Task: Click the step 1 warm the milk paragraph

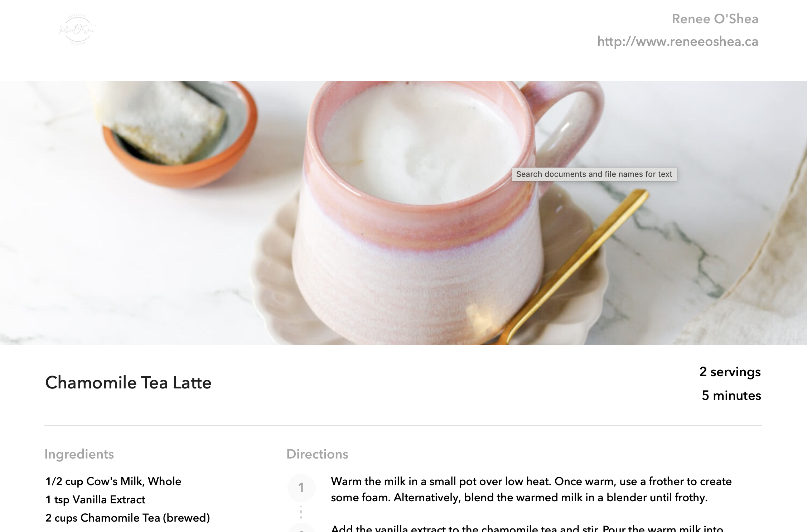Action: pyautogui.click(x=531, y=489)
